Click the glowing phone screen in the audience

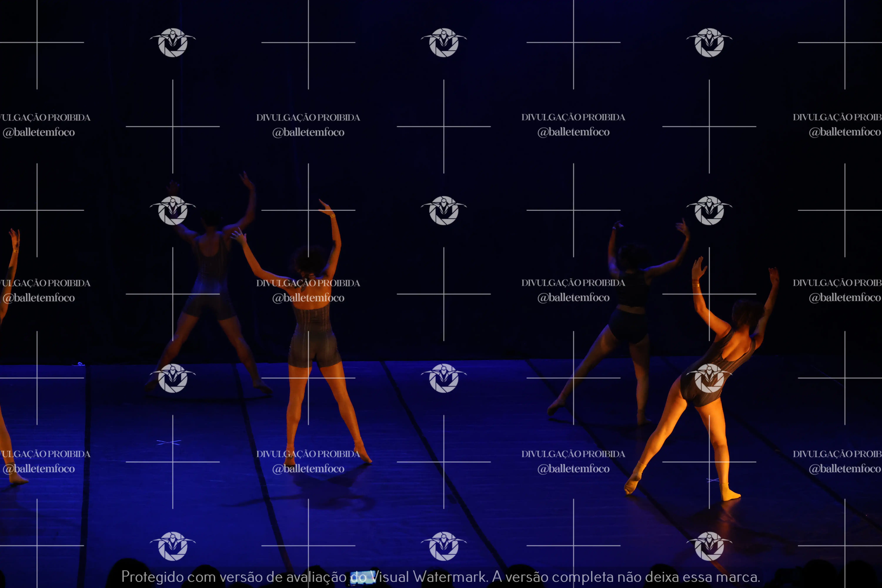[x=363, y=578]
